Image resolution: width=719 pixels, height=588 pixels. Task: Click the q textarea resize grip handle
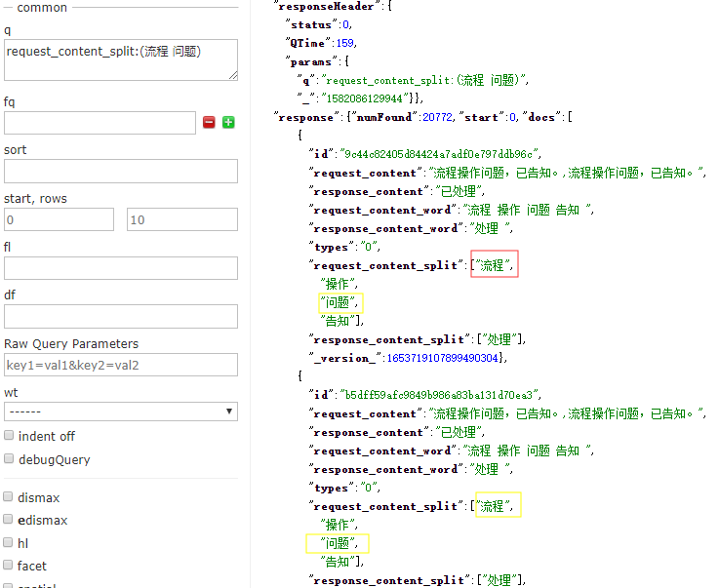tap(233, 76)
